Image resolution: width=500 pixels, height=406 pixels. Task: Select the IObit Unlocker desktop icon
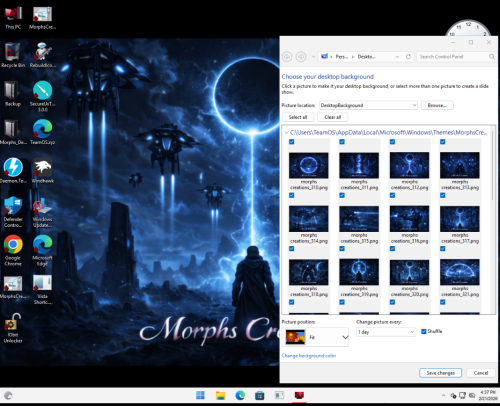pos(13,328)
